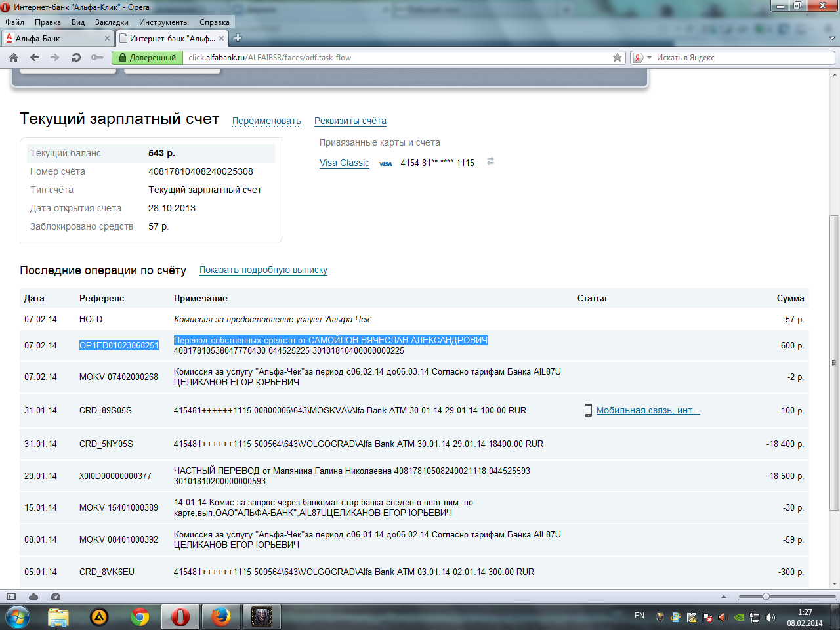Switch to the Альфа-Банк tab
840x630 pixels.
coord(58,39)
